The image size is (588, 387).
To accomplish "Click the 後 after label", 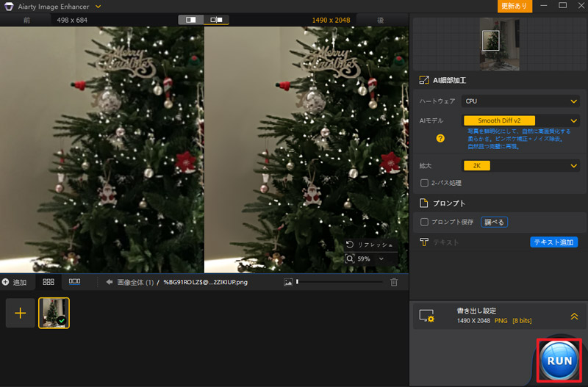I will (x=380, y=21).
